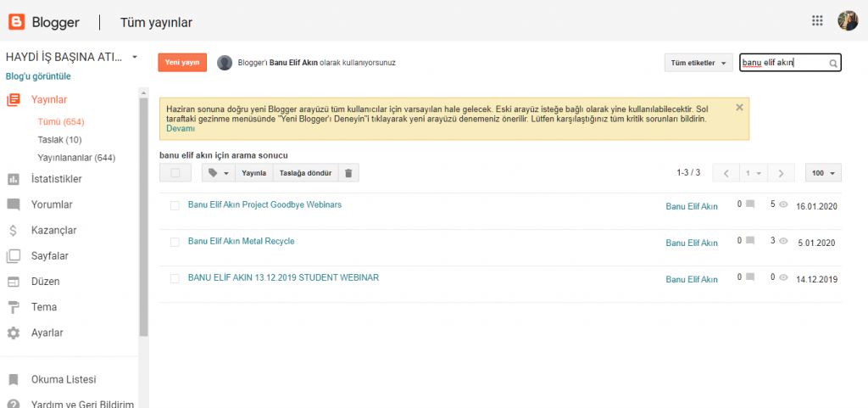Click the Yeni yayın button
The height and width of the screenshot is (408, 868).
[181, 63]
